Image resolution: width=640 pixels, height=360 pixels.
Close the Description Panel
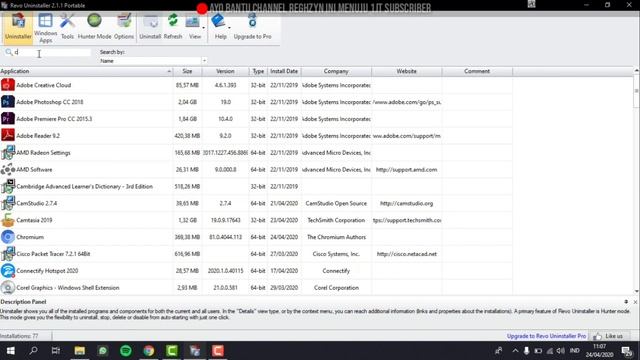click(635, 302)
